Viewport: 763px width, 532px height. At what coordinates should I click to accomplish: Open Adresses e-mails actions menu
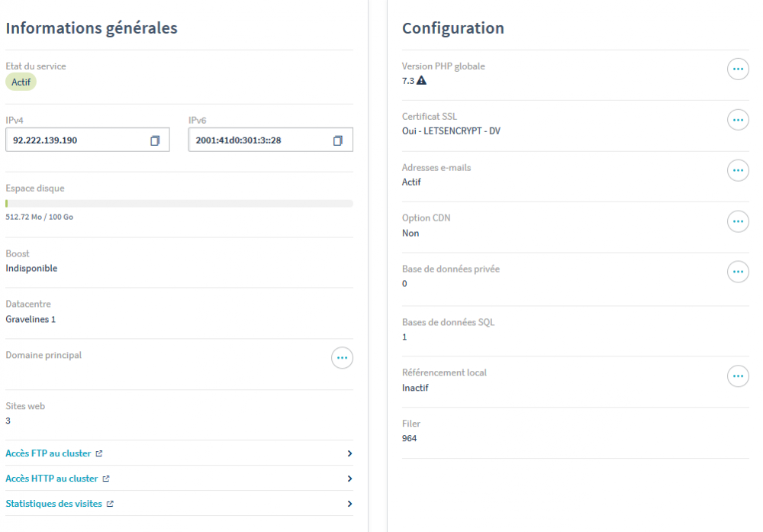738,171
